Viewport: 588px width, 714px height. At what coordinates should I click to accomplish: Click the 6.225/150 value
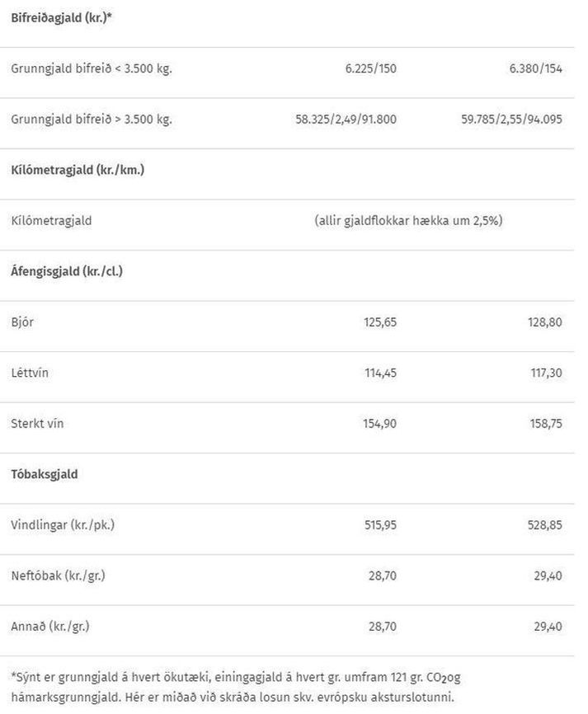[x=370, y=68]
